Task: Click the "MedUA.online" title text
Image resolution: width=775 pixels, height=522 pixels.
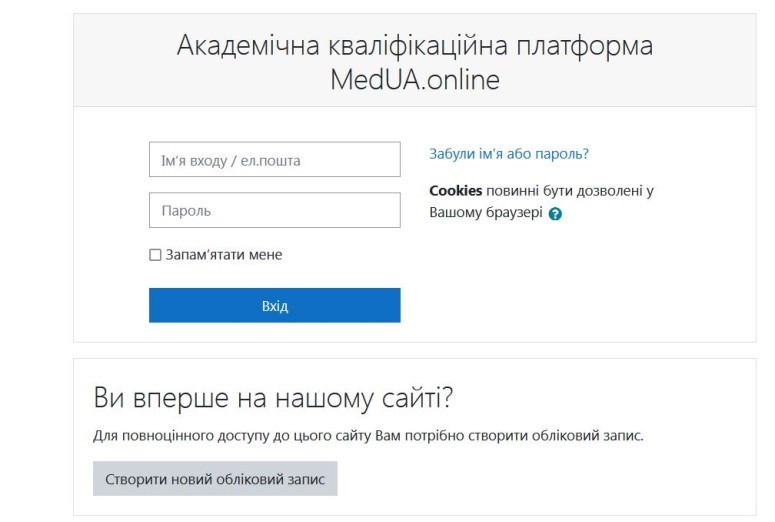Action: [415, 80]
